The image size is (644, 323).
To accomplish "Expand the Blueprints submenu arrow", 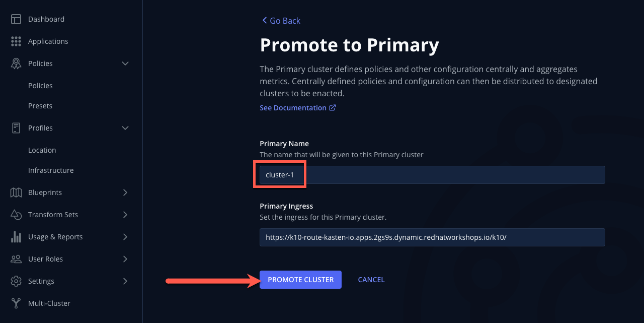I will 125,192.
